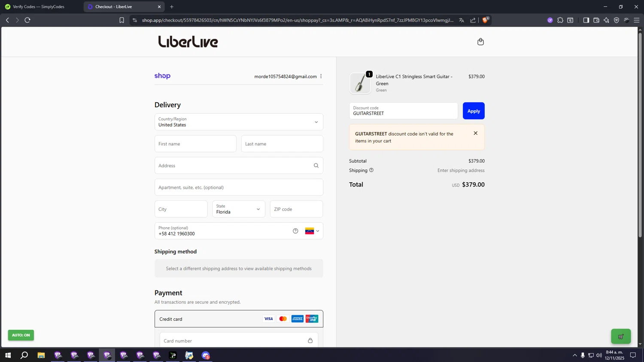Click the page vertical scrollbar

pyautogui.click(x=640, y=135)
